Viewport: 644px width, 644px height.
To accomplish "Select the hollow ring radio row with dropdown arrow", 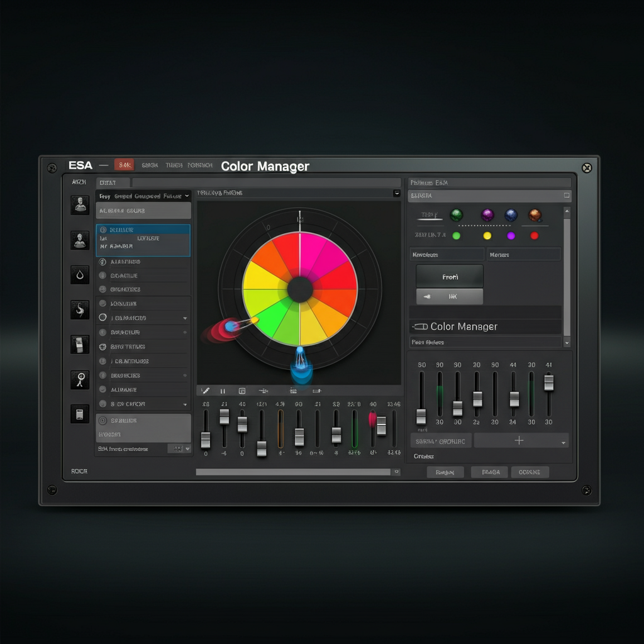I will click(x=143, y=318).
